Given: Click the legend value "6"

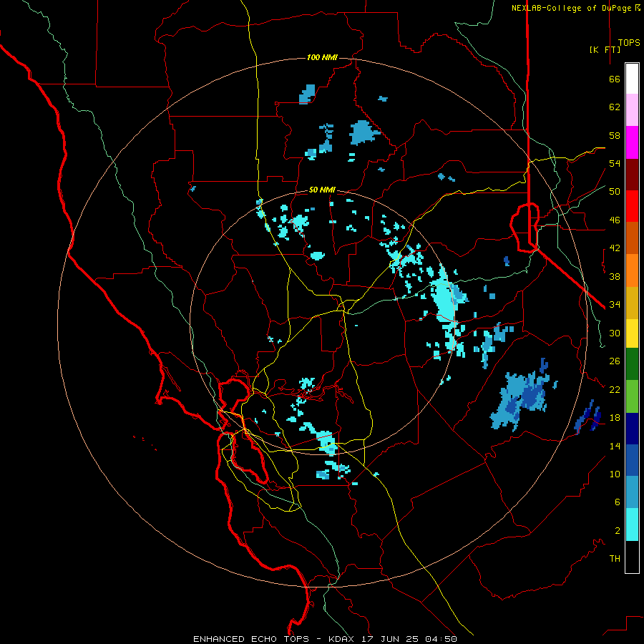Looking at the screenshot, I should [x=618, y=502].
